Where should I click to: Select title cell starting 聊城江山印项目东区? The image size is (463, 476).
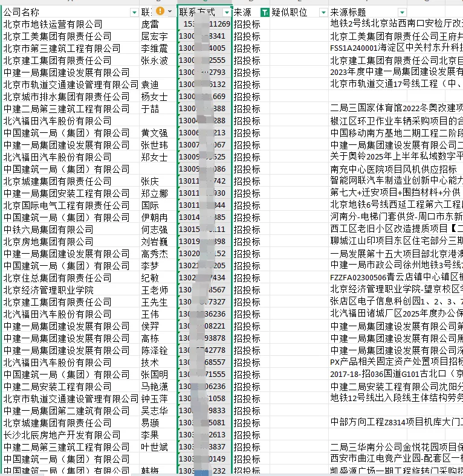[x=396, y=241]
